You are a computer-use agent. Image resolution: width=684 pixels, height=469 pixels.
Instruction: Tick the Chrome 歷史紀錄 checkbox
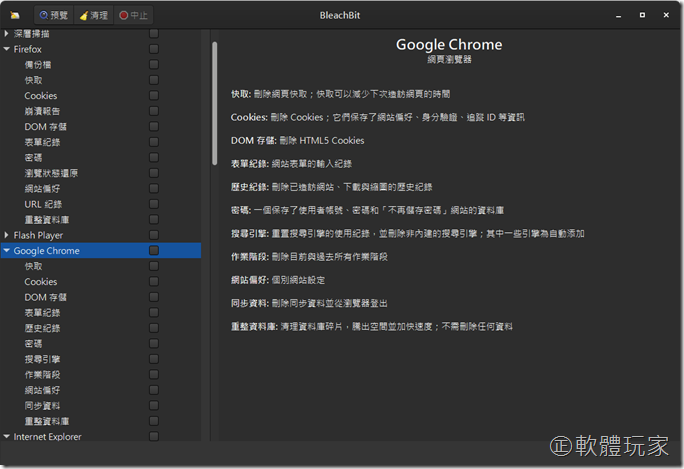(154, 328)
